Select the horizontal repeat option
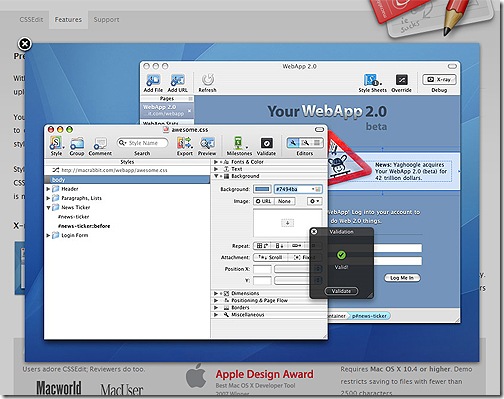The height and width of the screenshot is (399, 504). pos(296,246)
